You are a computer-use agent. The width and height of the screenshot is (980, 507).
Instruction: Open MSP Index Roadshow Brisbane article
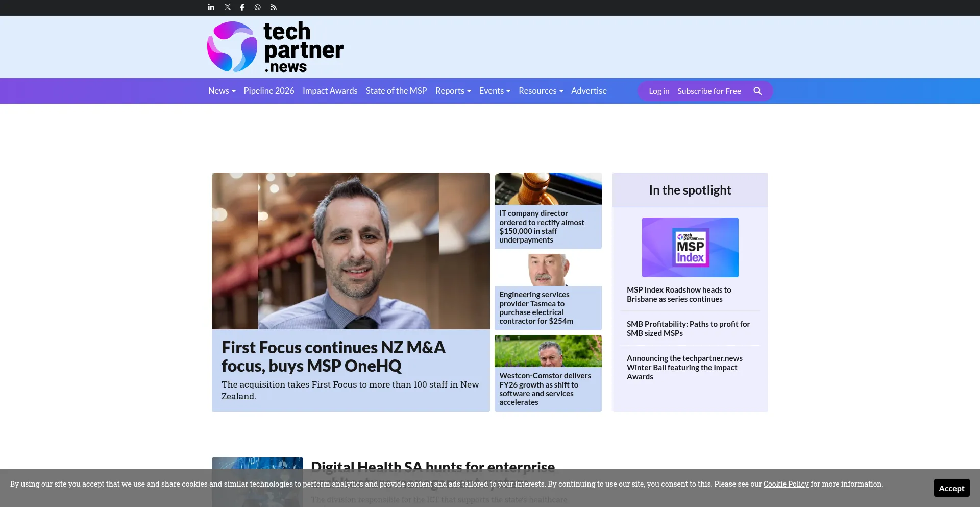(x=679, y=295)
